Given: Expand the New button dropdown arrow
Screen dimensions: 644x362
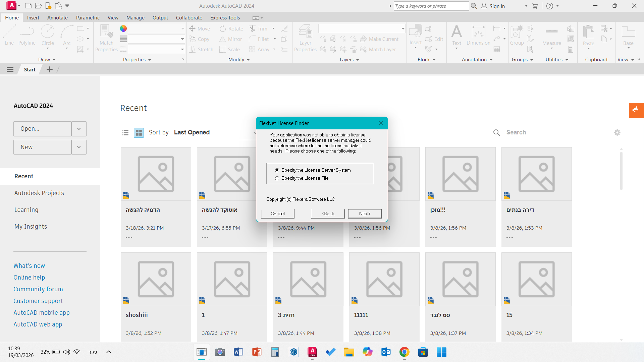Looking at the screenshot, I should 79,147.
